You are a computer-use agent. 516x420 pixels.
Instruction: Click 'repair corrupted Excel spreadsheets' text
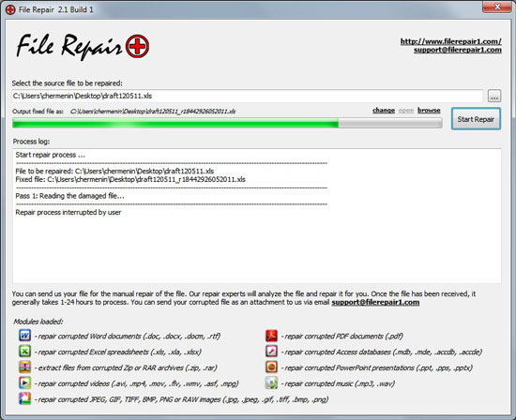(118, 352)
